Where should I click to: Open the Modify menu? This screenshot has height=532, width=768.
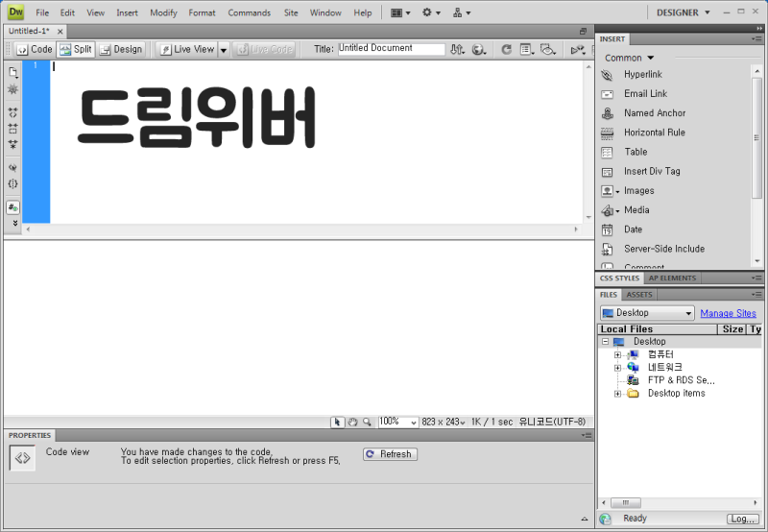pyautogui.click(x=163, y=12)
